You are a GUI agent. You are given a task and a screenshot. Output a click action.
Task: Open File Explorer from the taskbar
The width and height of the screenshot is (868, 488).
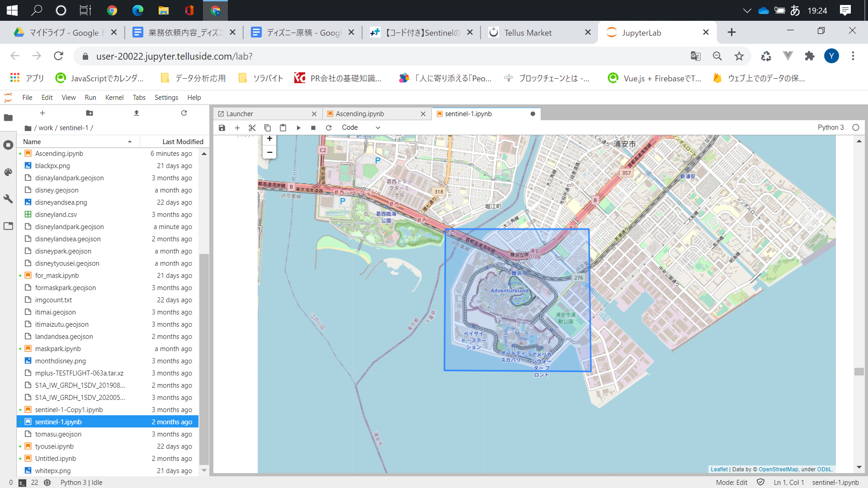coord(164,10)
